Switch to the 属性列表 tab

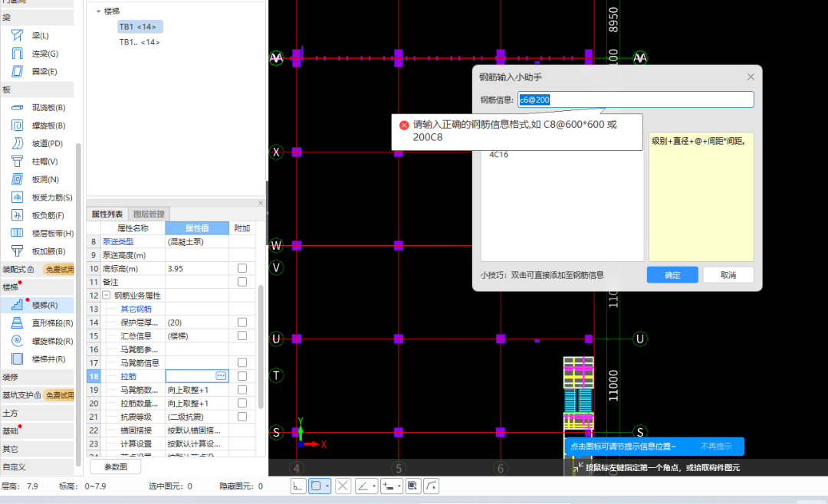point(107,214)
